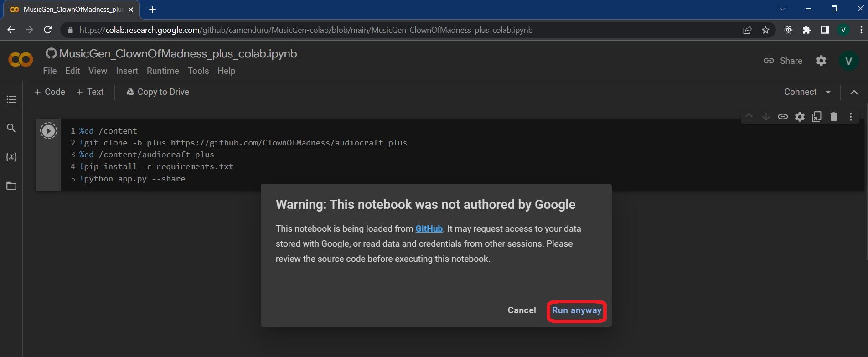Viewport: 868px width, 357px height.
Task: Open new browser tab
Action: tap(152, 10)
